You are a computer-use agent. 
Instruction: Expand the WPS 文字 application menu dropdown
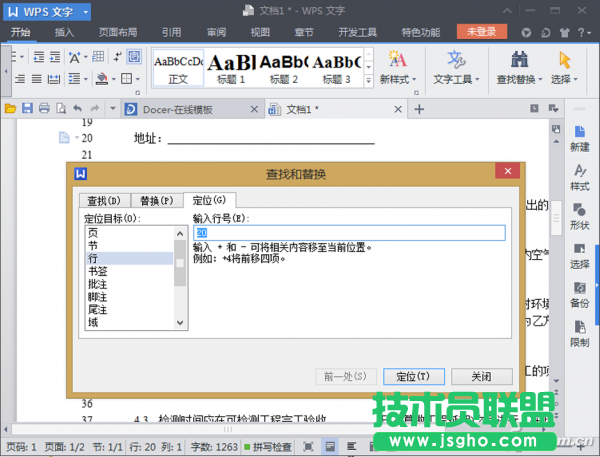tap(84, 12)
